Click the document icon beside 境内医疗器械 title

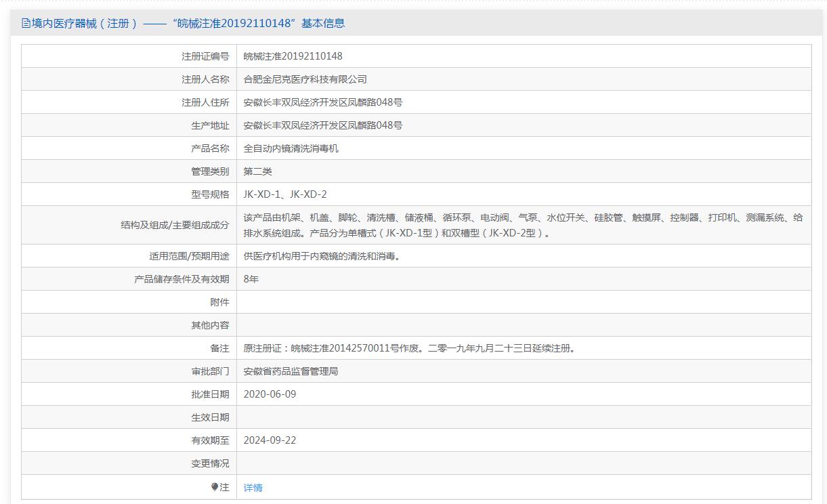[26, 23]
